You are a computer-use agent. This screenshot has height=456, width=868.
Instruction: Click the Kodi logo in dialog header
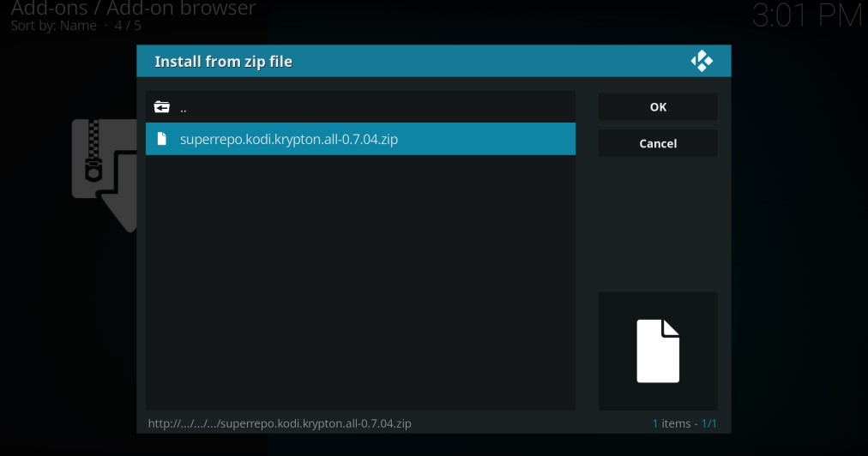(702, 61)
